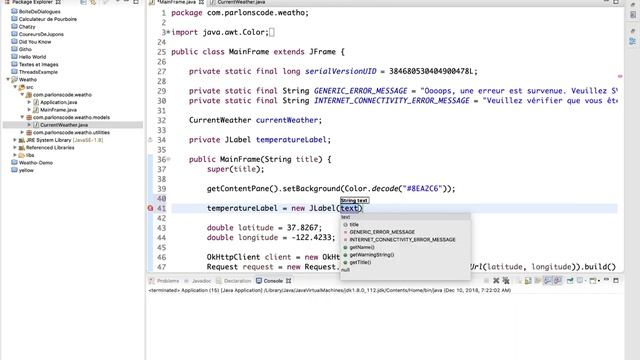Click the src source folder icon
Image resolution: width=640 pixels, height=360 pixels.
click(22, 87)
